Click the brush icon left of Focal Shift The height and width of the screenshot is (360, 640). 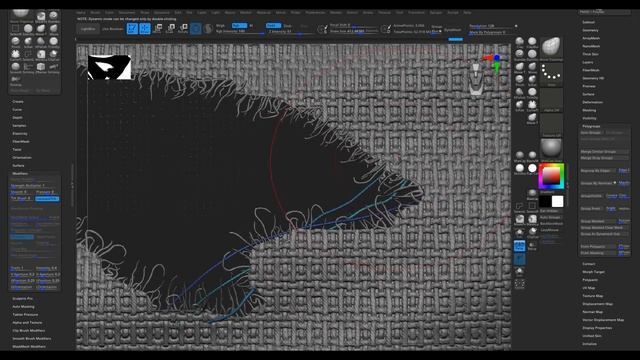[322, 29]
